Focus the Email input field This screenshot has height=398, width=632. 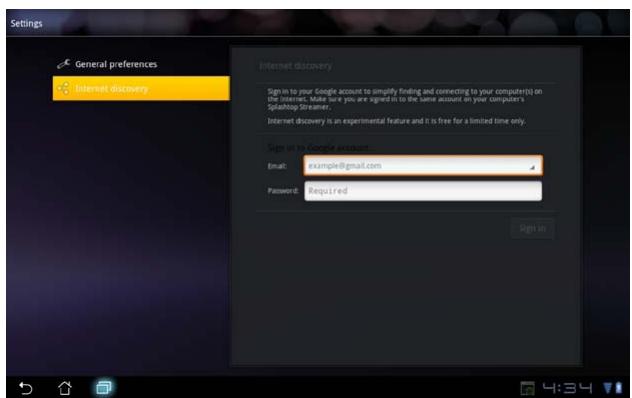tap(423, 166)
